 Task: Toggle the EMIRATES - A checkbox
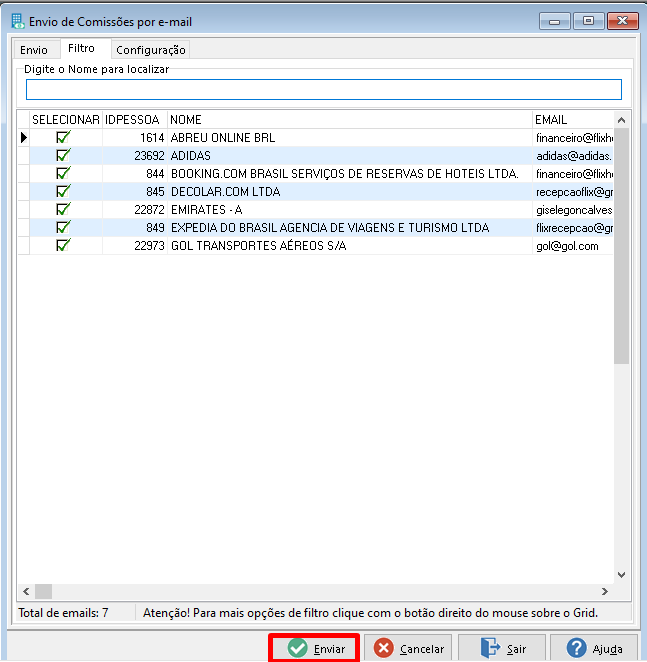point(63,209)
